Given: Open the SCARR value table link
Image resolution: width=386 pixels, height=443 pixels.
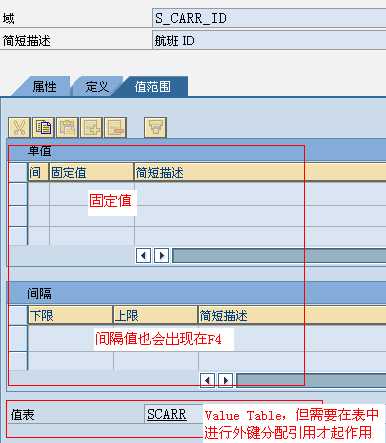Looking at the screenshot, I should coord(167,414).
